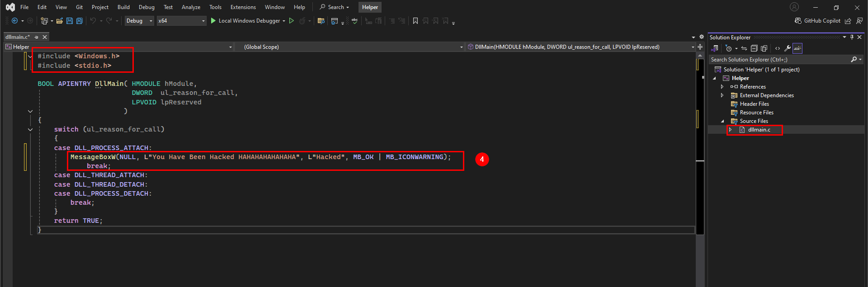Click the abc spell checker icon
Image resolution: width=868 pixels, height=287 pixels.
click(355, 21)
